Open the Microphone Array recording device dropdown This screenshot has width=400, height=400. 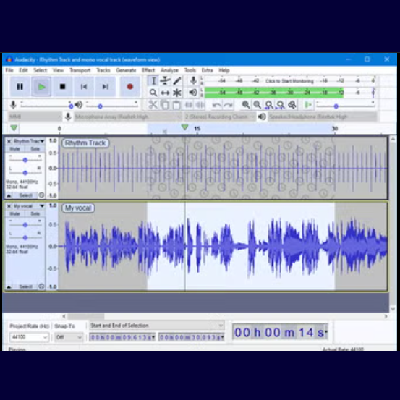pos(128,117)
